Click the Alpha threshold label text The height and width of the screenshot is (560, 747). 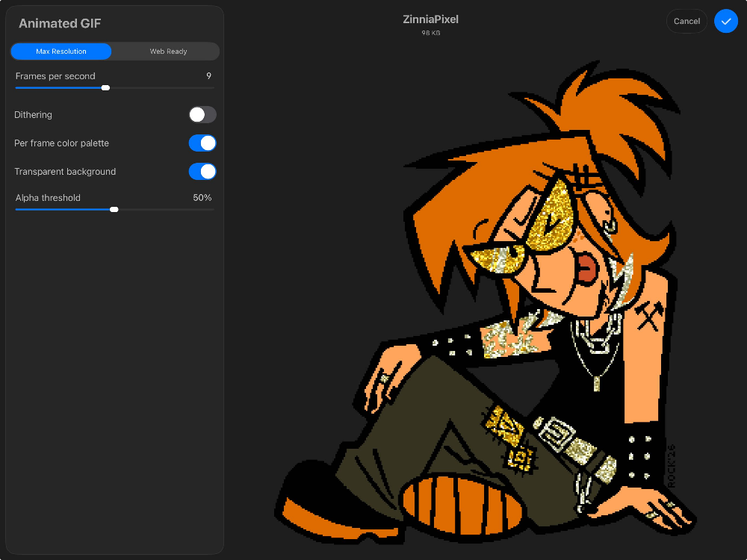coord(48,198)
